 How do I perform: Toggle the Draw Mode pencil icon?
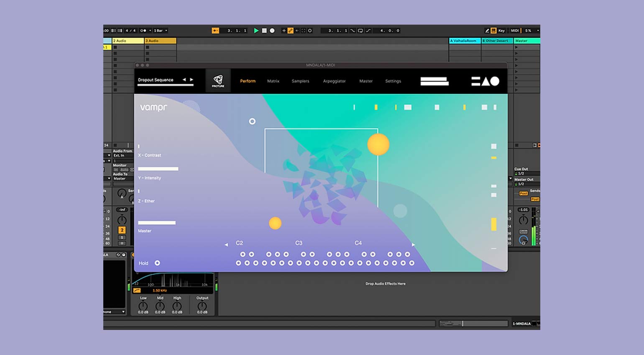(x=487, y=30)
